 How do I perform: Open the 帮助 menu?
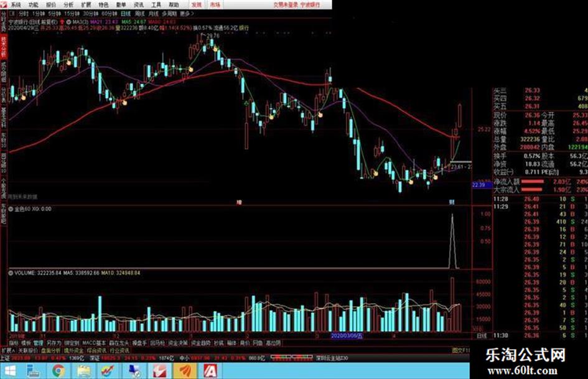tap(174, 5)
